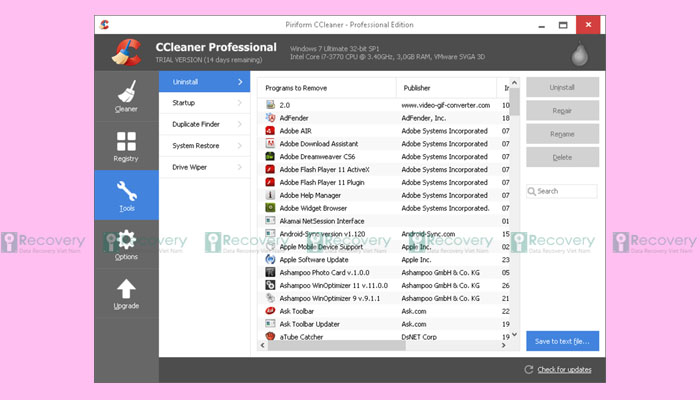The height and width of the screenshot is (400, 700).
Task: Click the Startup tab chevron arrow
Action: click(x=240, y=103)
